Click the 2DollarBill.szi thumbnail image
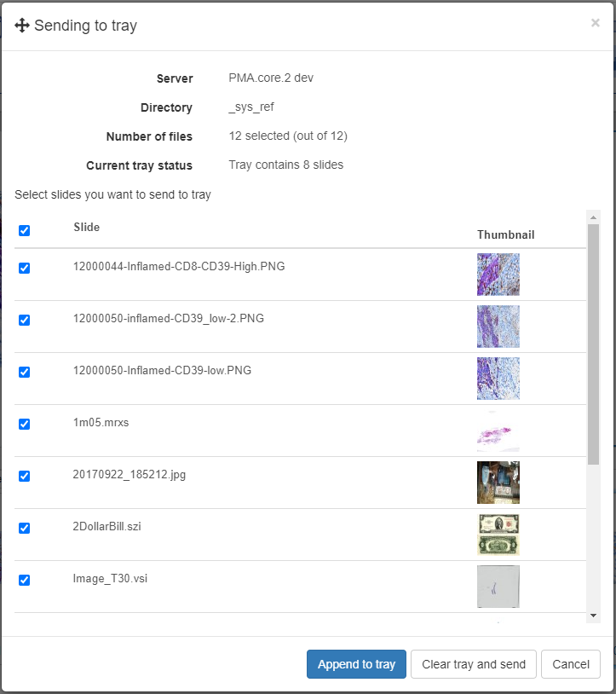 [x=498, y=535]
